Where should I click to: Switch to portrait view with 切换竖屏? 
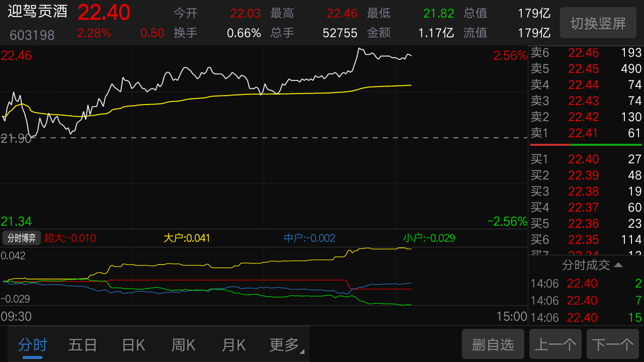tap(598, 23)
